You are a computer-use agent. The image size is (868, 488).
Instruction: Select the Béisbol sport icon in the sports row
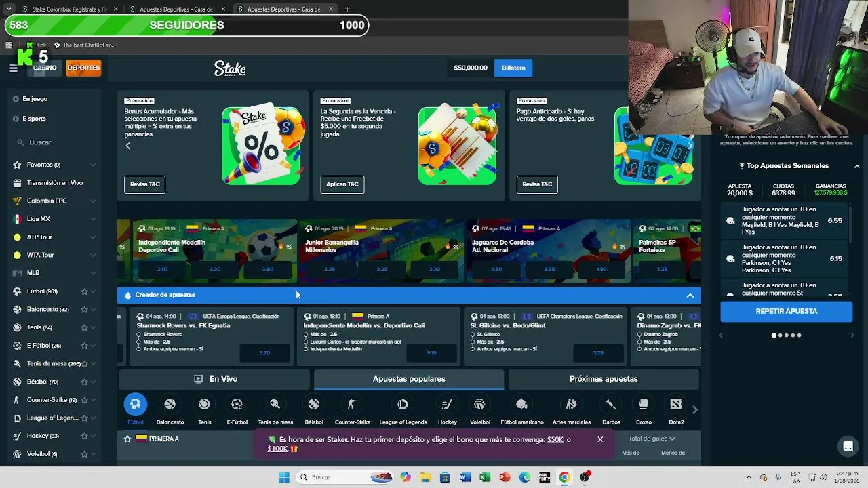coord(313,405)
